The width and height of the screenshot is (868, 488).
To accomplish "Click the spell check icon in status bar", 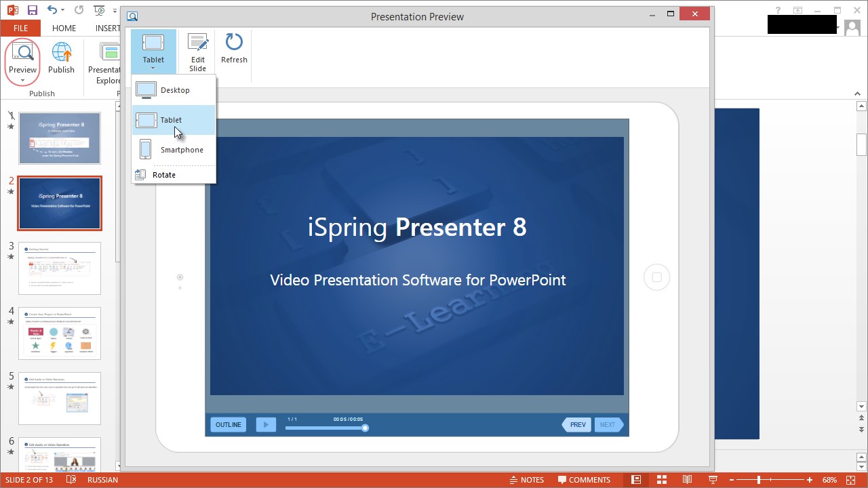I will [71, 480].
